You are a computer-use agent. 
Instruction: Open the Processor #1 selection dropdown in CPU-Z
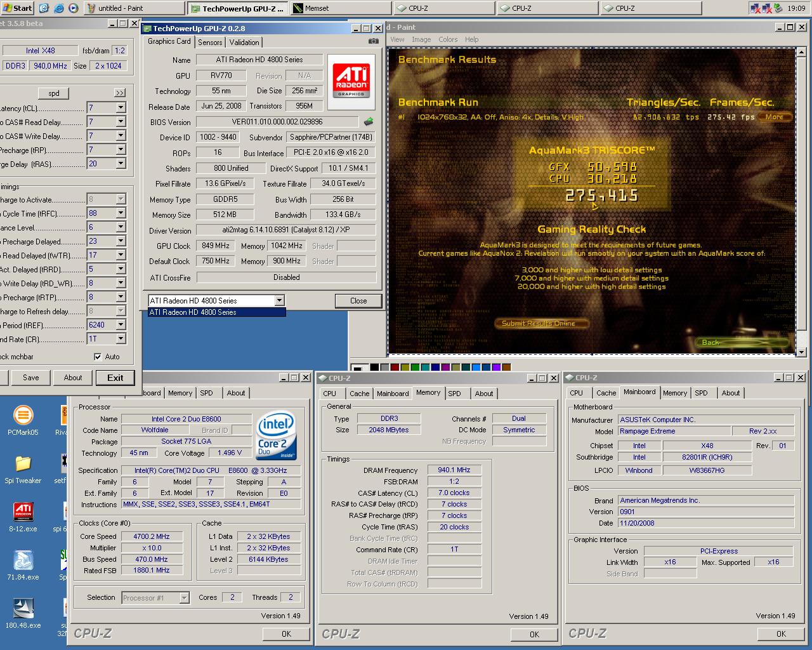184,598
